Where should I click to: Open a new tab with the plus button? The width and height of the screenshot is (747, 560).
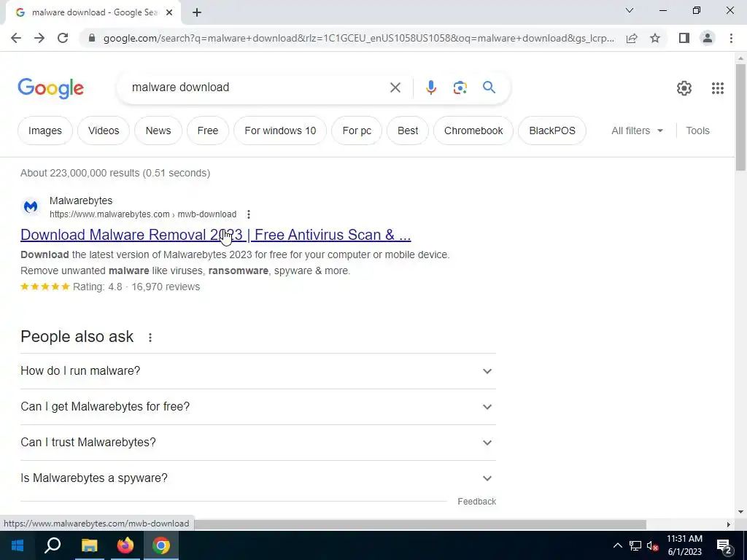coord(197,13)
